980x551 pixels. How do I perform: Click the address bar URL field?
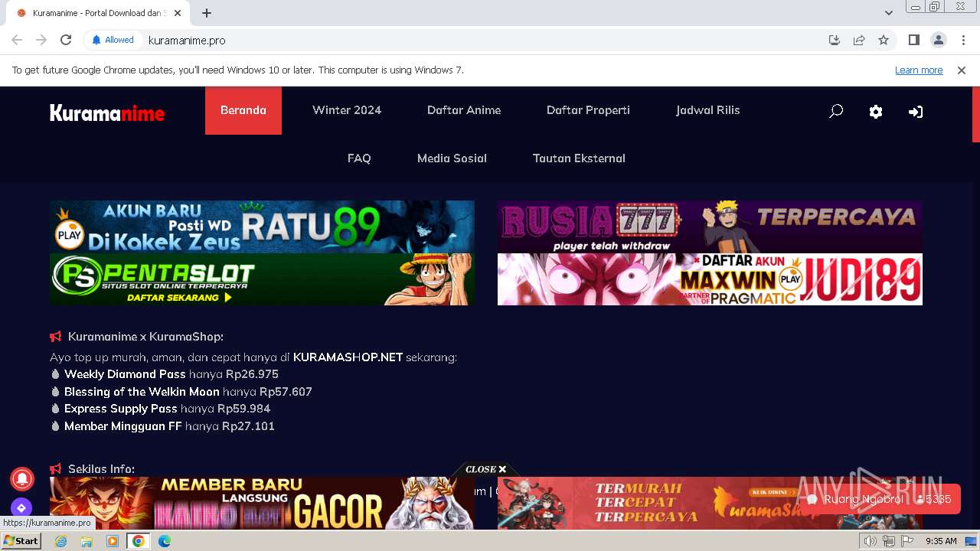tap(482, 40)
